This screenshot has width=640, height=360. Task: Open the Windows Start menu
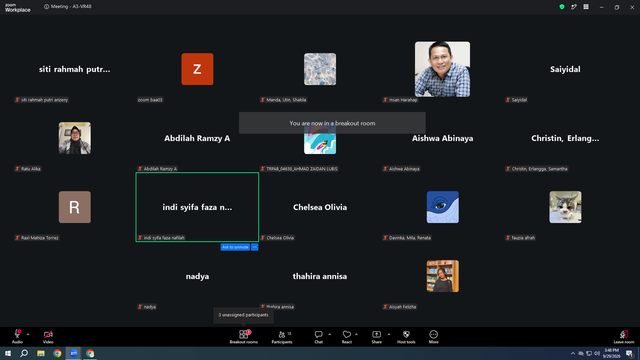[8, 353]
